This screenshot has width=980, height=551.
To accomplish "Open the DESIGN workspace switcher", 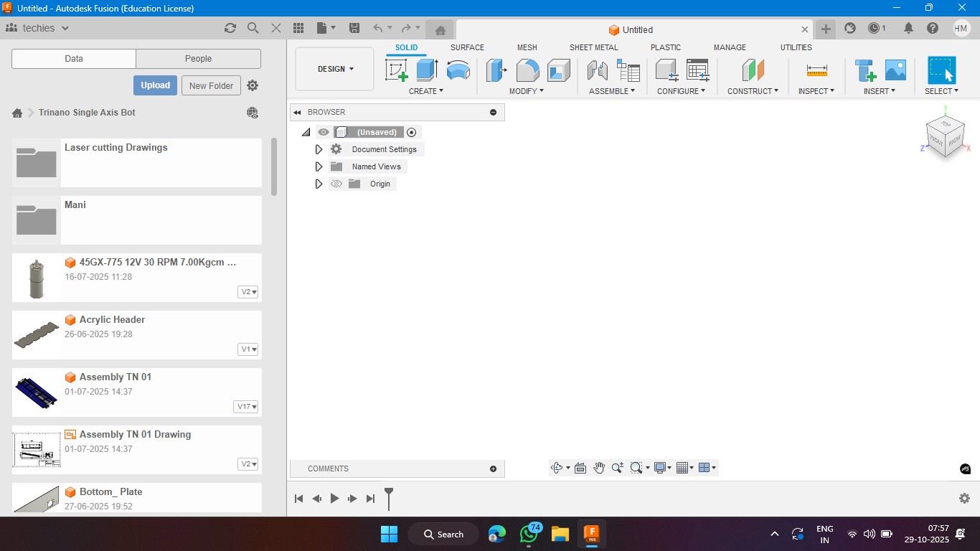I will (x=335, y=69).
